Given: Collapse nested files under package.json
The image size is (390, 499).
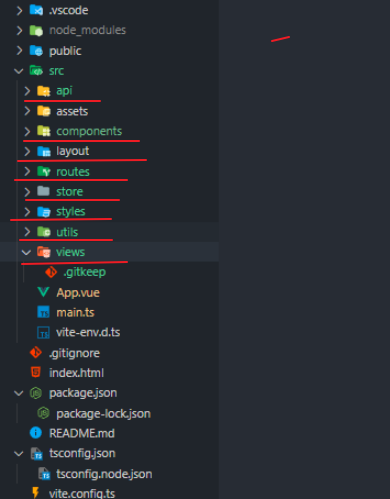Looking at the screenshot, I should coord(19,393).
